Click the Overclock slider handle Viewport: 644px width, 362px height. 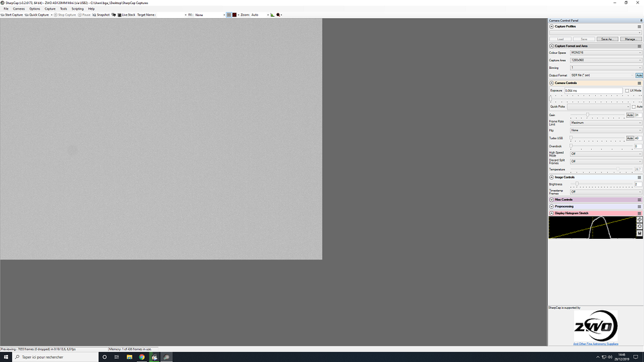[571, 146]
